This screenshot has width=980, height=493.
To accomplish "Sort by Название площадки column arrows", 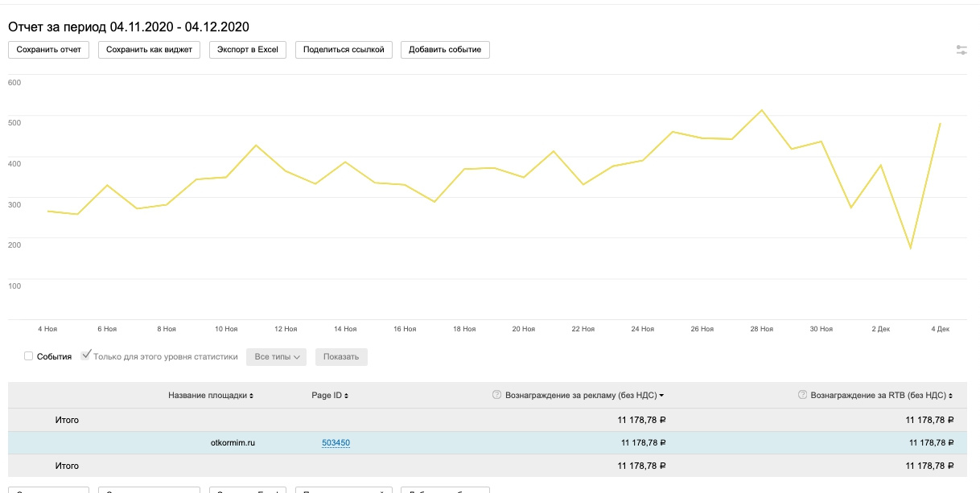I will point(252,396).
